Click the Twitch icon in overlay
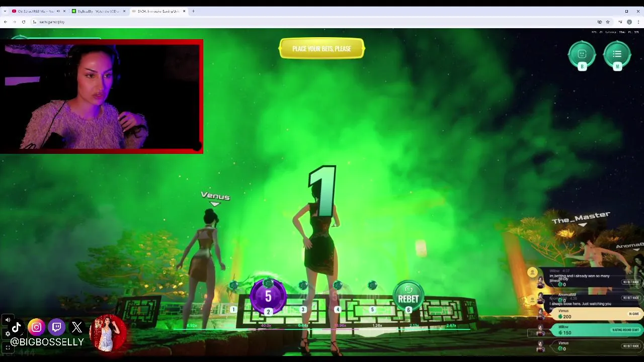This screenshot has width=644, height=362. click(x=57, y=328)
